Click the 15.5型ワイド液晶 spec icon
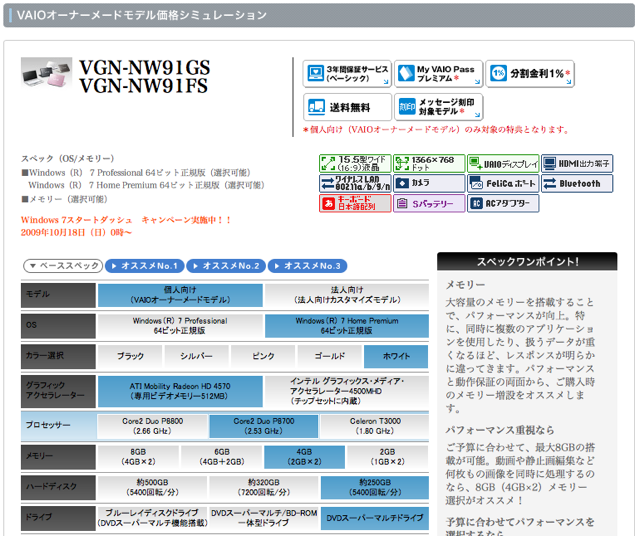Image resolution: width=640 pixels, height=536 pixels. [355, 163]
